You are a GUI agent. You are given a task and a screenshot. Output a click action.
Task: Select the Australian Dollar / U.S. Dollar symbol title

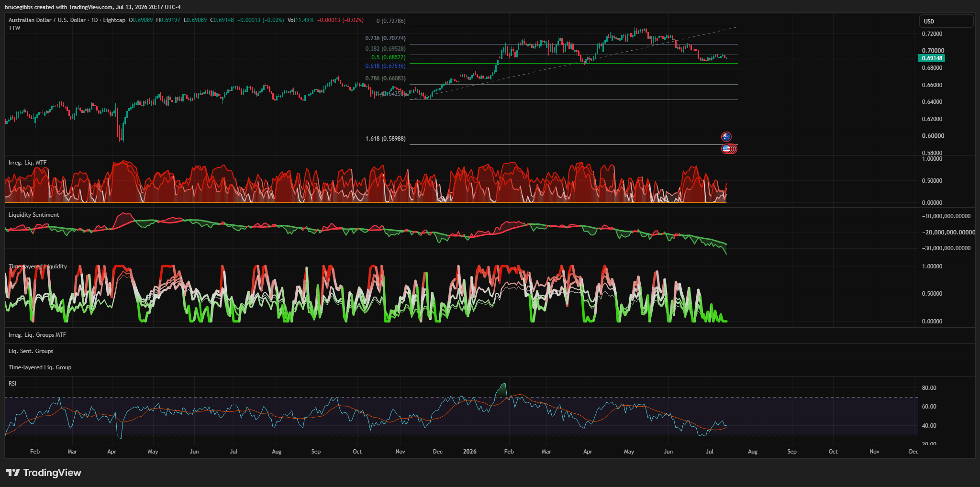click(47, 20)
